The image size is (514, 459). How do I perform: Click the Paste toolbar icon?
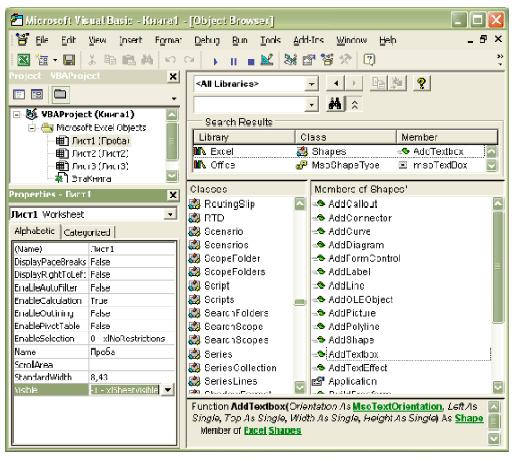pos(129,60)
